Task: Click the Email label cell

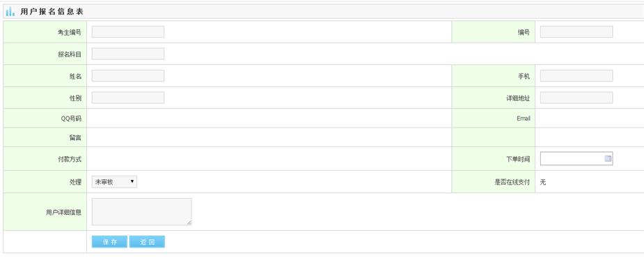Action: 493,118
